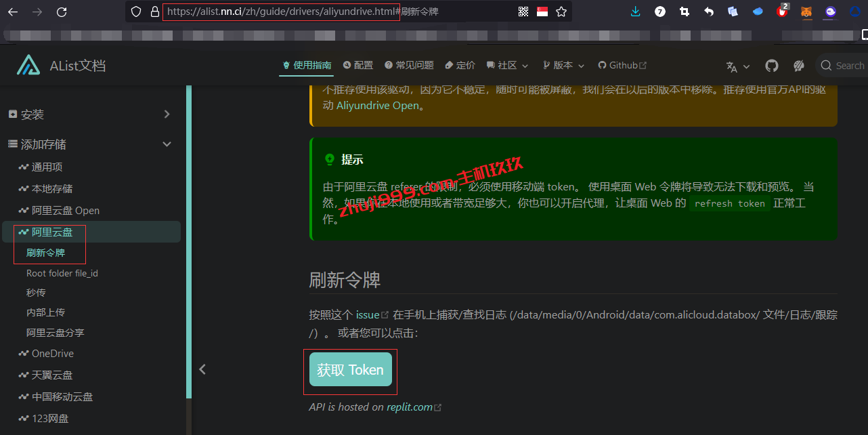Open 123网盘 in sidebar
The width and height of the screenshot is (868, 435).
coord(43,418)
